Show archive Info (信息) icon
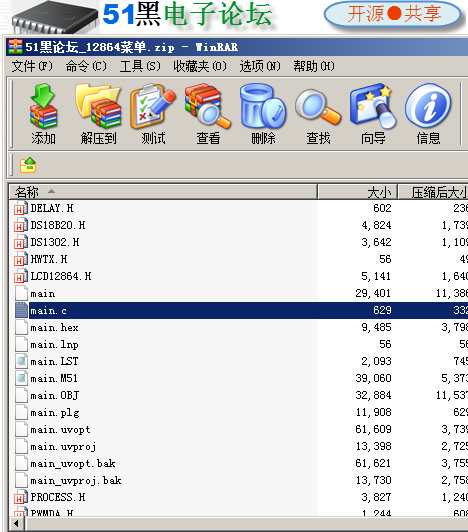 [x=428, y=107]
